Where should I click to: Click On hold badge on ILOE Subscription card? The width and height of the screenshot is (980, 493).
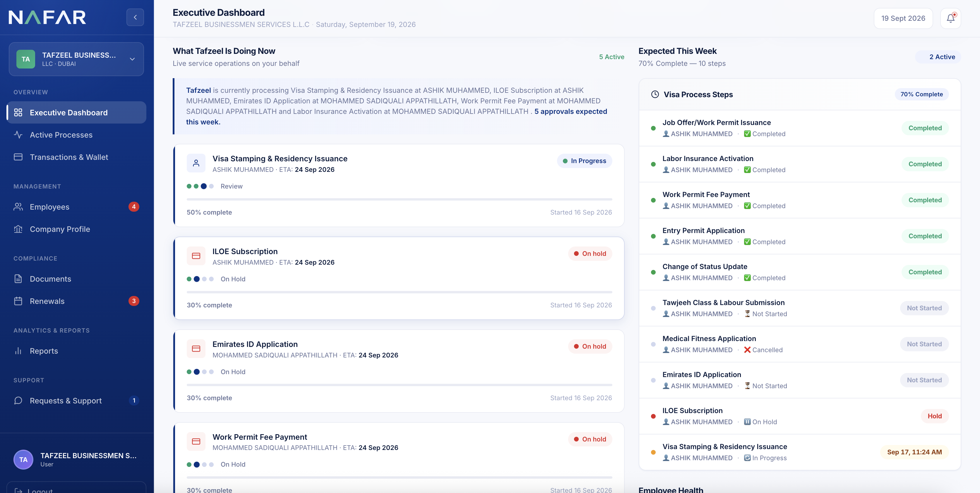pyautogui.click(x=590, y=254)
